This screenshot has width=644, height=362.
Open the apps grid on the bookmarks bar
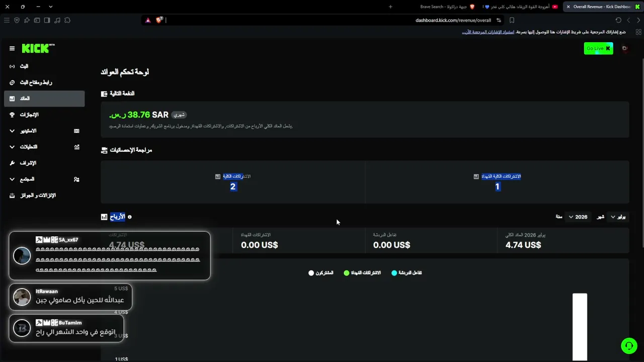tap(637, 32)
